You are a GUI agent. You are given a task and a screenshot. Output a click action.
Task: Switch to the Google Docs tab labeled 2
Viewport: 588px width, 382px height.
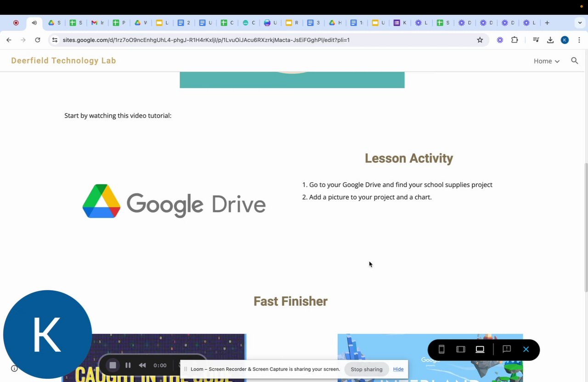pyautogui.click(x=184, y=22)
